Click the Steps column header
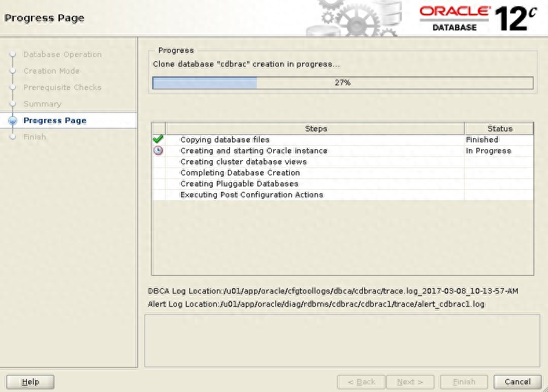The image size is (548, 392). (x=315, y=129)
